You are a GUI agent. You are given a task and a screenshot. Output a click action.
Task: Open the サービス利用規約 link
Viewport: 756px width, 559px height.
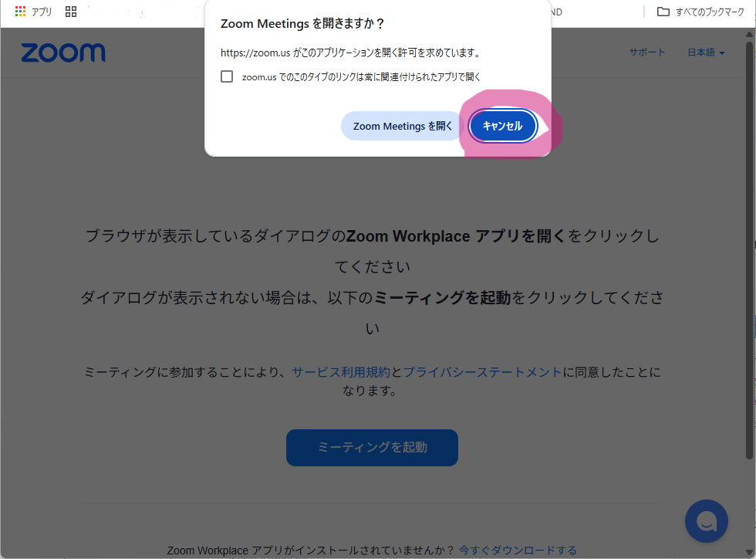click(341, 372)
